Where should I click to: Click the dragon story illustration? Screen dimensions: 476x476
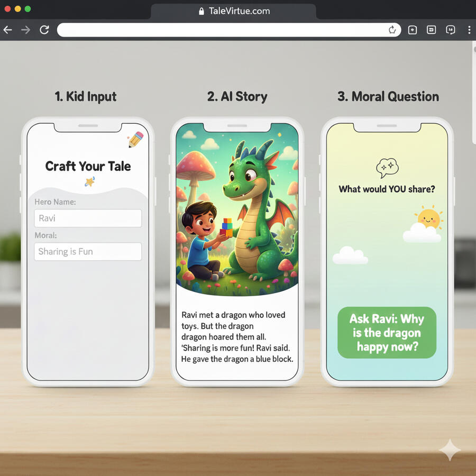point(236,209)
